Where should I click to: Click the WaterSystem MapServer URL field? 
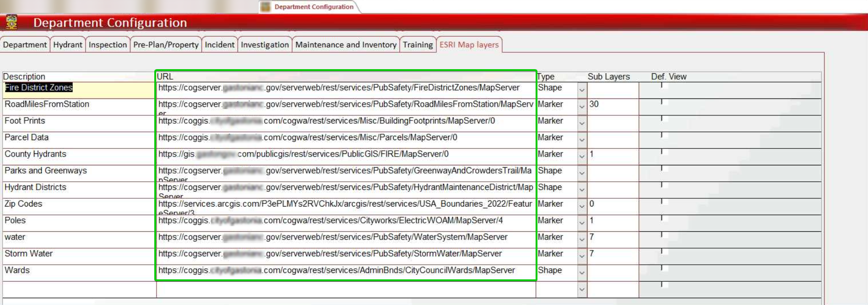click(346, 240)
